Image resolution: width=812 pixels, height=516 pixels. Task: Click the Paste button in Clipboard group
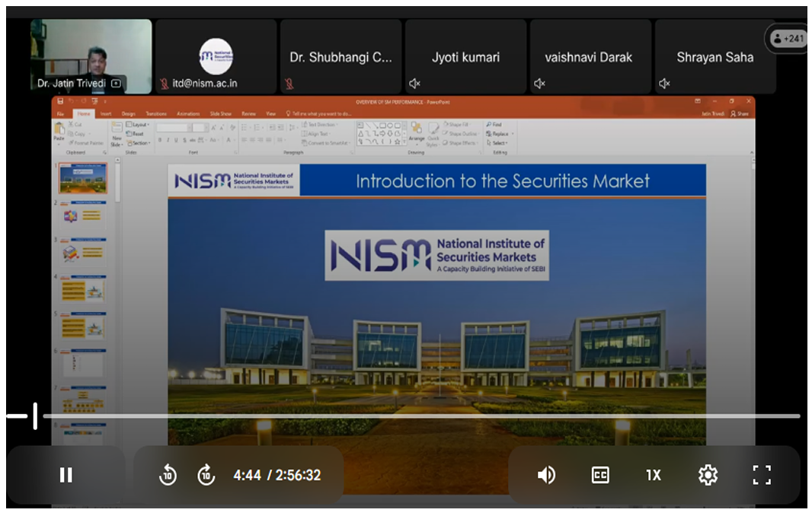click(x=59, y=132)
